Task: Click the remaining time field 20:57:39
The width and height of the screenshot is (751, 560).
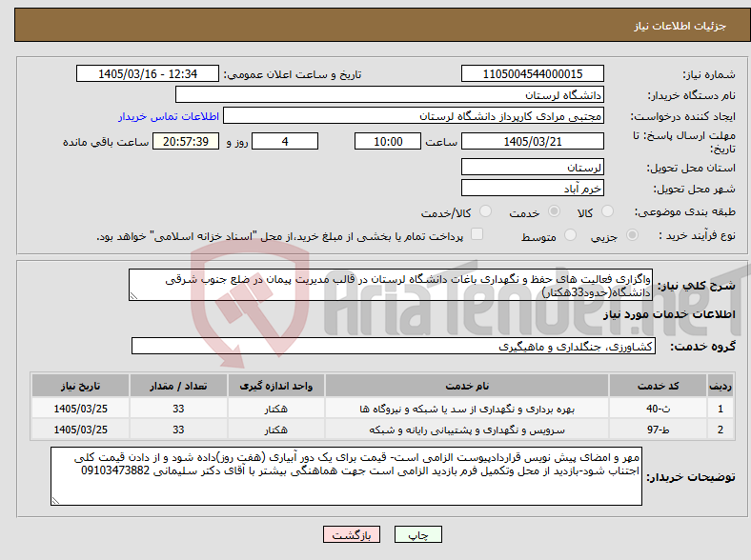Action: click(x=186, y=141)
